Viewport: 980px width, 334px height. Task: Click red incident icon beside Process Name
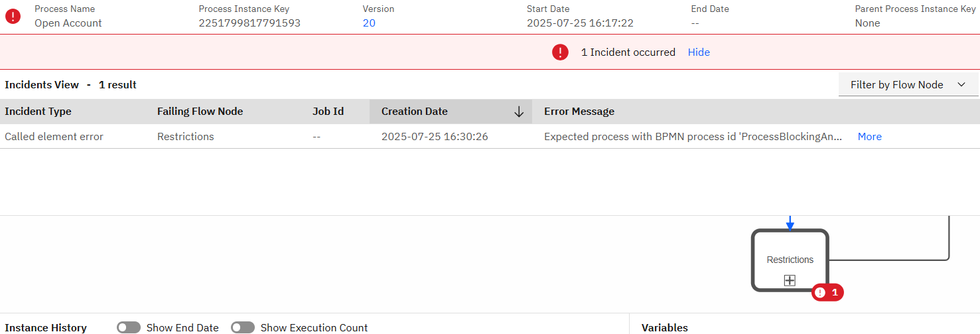(13, 17)
